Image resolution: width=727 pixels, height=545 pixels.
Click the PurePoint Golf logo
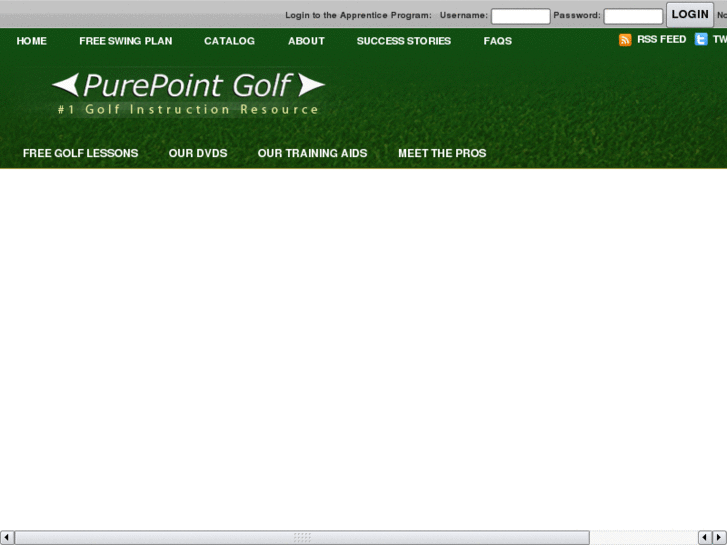(x=188, y=85)
